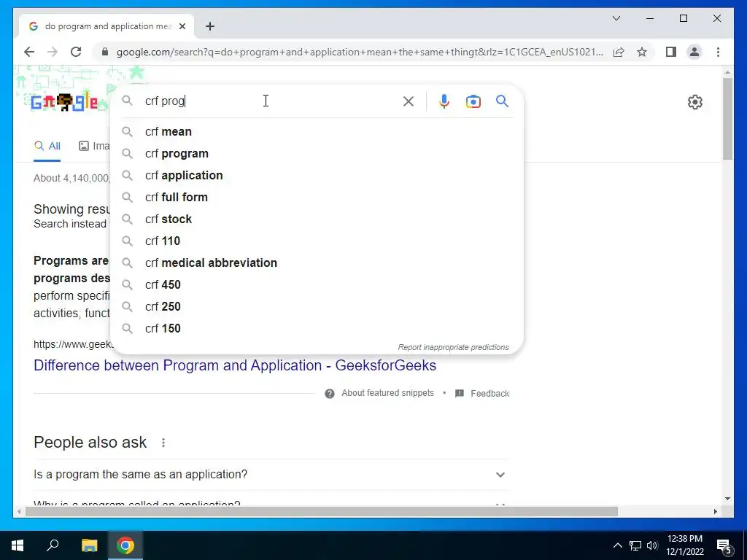Switch to the All results tab

click(x=47, y=146)
